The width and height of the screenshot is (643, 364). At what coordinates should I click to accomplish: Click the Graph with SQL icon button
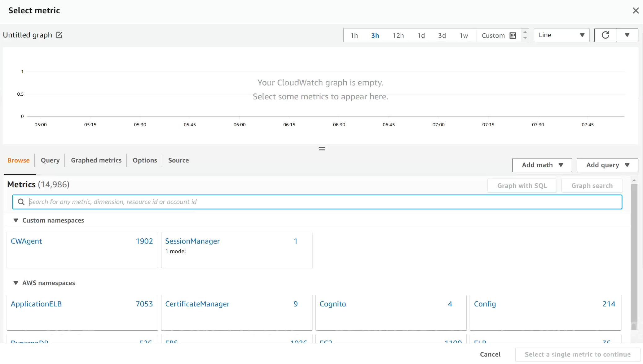522,185
